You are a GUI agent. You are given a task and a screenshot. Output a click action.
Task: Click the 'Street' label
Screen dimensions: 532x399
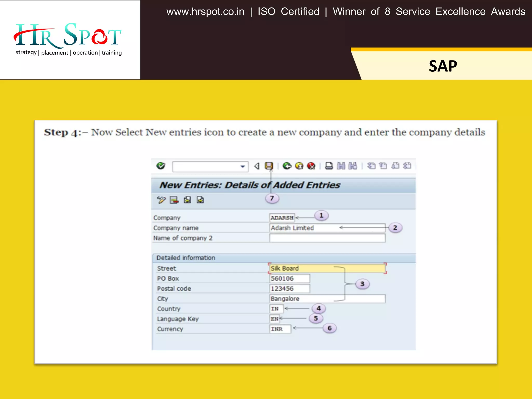[x=167, y=268]
